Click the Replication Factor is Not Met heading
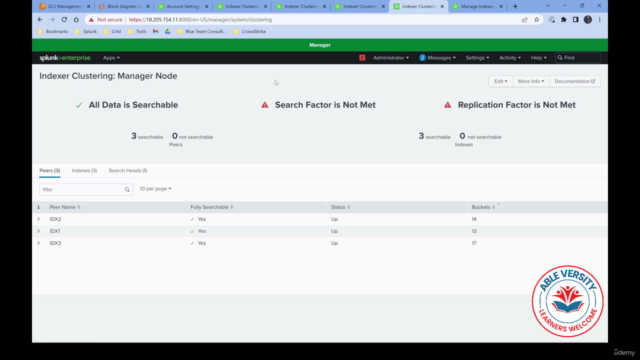This screenshot has width=640, height=360. [x=516, y=105]
